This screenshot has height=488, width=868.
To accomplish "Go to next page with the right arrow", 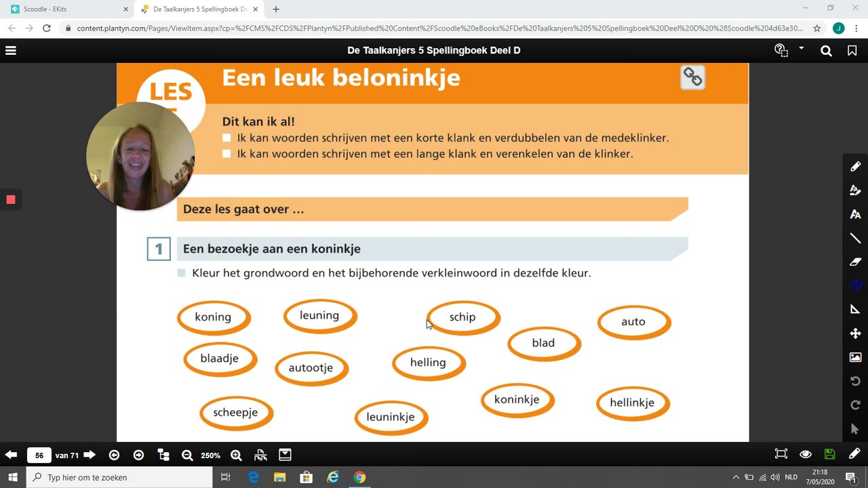I will click(90, 455).
